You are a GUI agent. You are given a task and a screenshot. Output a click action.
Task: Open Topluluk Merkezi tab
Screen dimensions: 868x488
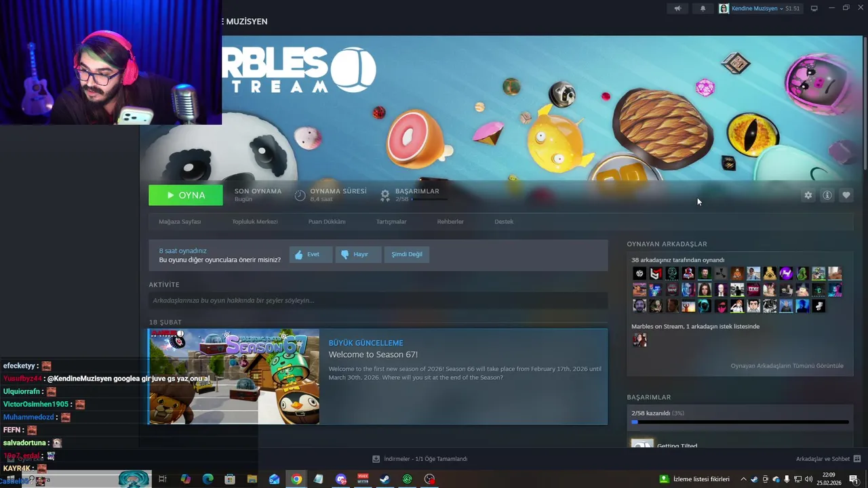(x=255, y=222)
